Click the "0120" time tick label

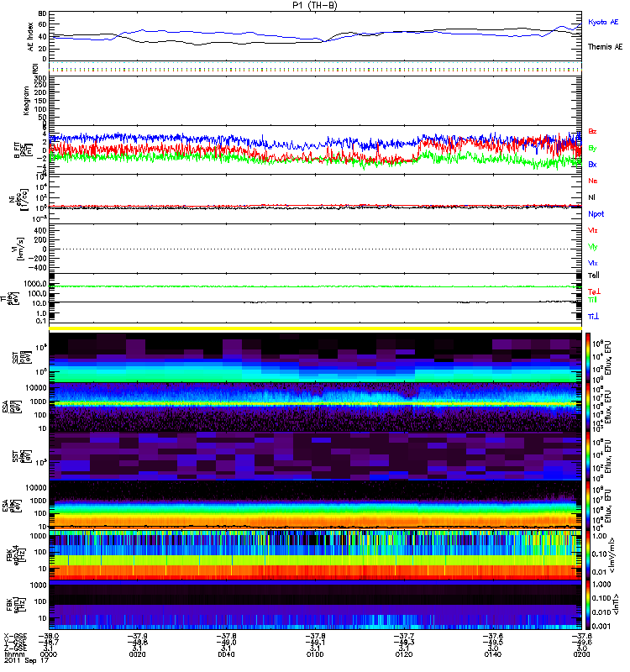pyautogui.click(x=404, y=654)
